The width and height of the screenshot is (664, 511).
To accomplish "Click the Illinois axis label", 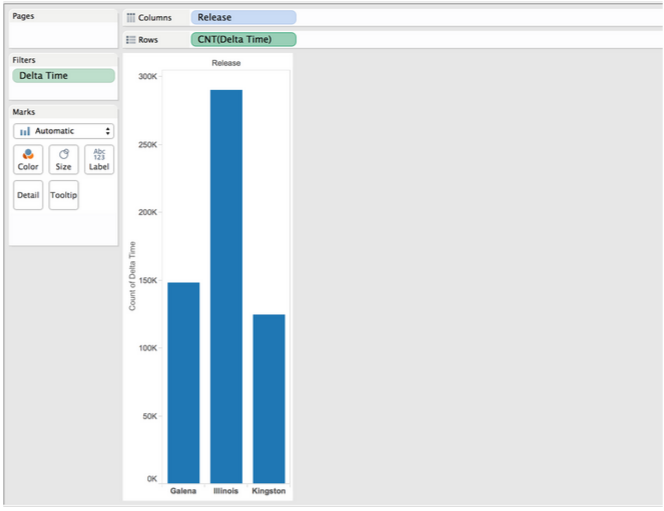I will click(226, 491).
